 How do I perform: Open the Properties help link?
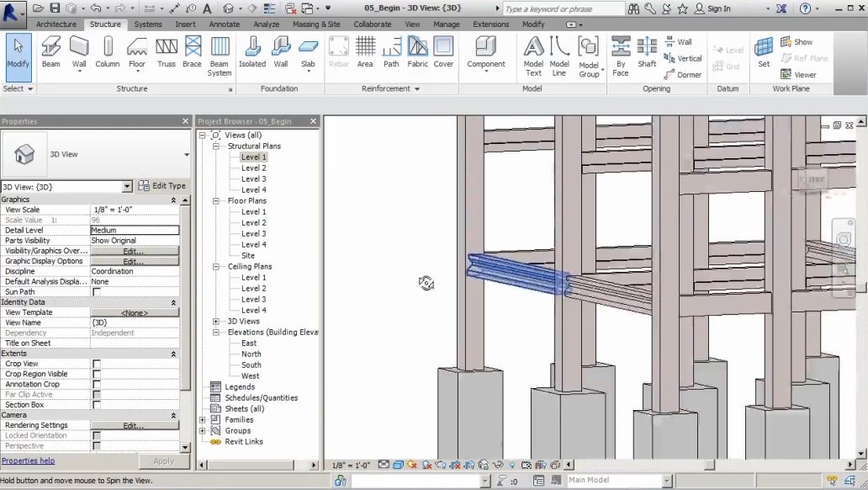(29, 461)
